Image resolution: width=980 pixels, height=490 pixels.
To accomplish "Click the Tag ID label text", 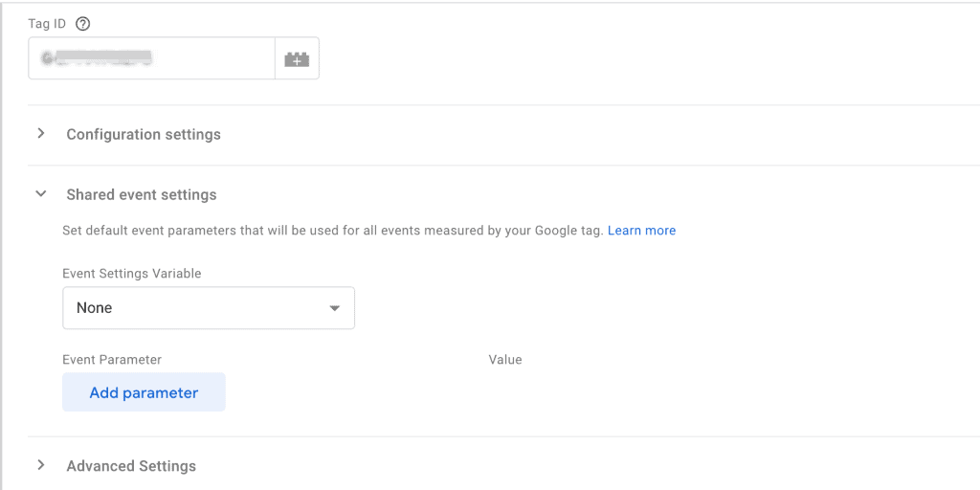I will [x=47, y=24].
